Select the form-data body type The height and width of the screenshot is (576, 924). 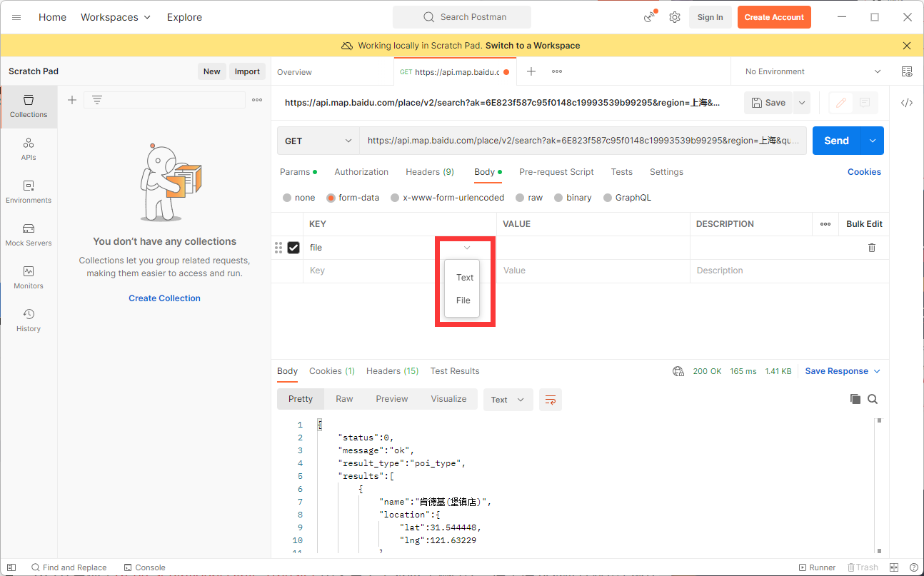[x=331, y=198]
